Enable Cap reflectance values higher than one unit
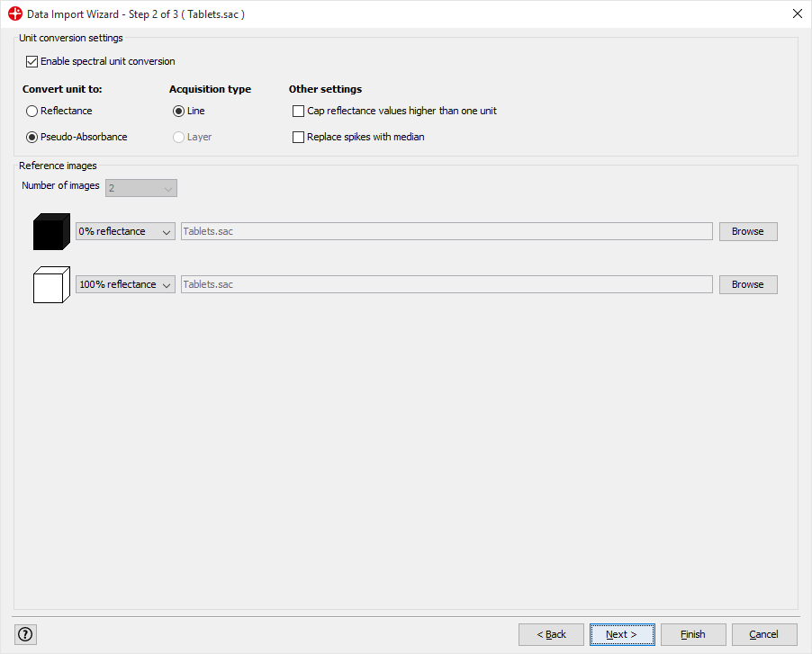The width and height of the screenshot is (812, 654). 299,112
